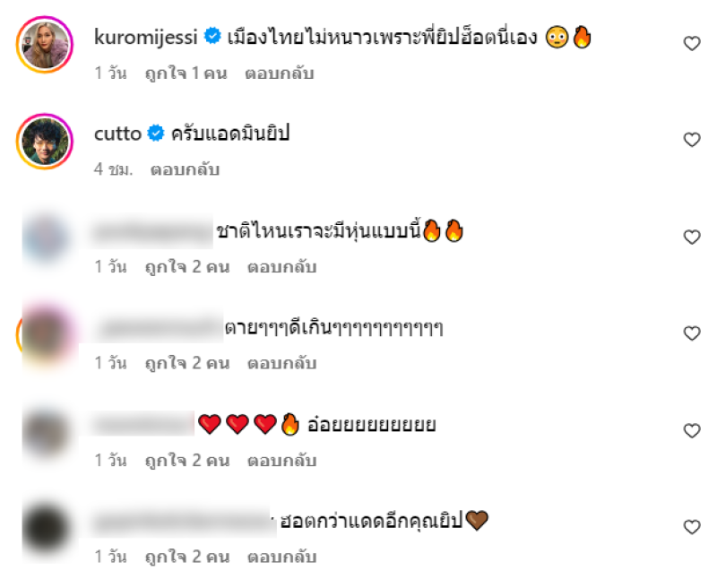Open the cutto username link

coord(117,134)
